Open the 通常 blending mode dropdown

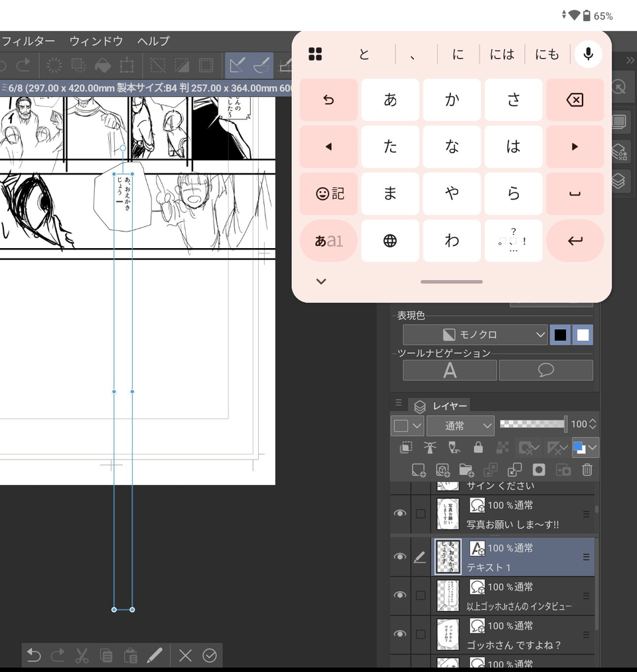coord(460,426)
